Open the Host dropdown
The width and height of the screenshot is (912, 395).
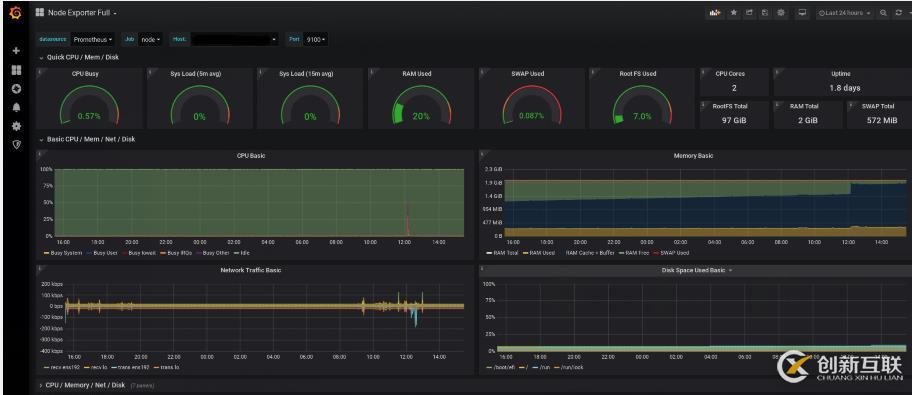click(234, 40)
